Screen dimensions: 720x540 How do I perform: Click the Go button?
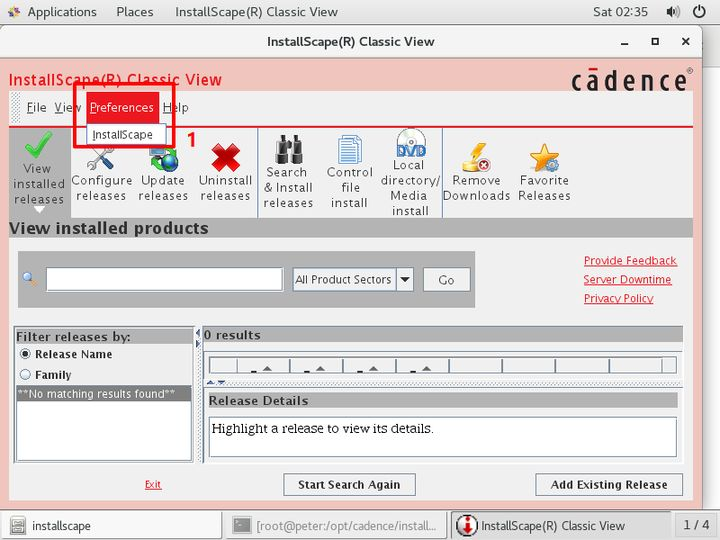click(x=446, y=279)
